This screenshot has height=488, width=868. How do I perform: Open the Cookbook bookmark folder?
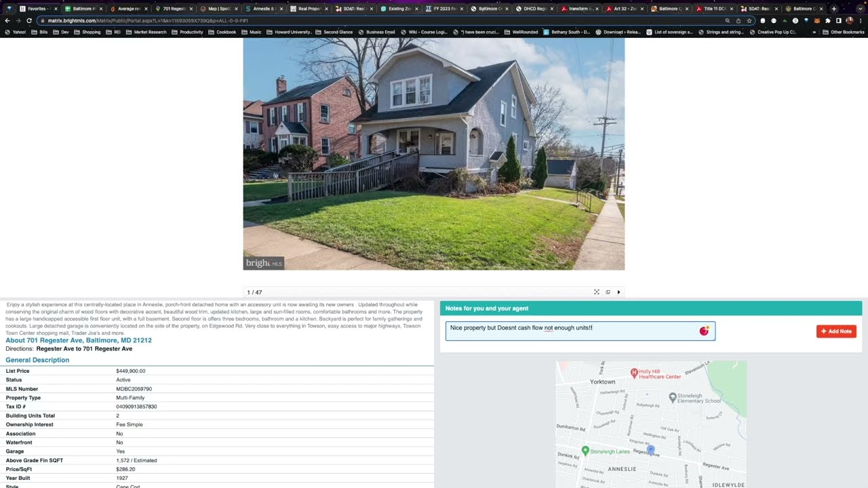click(222, 32)
